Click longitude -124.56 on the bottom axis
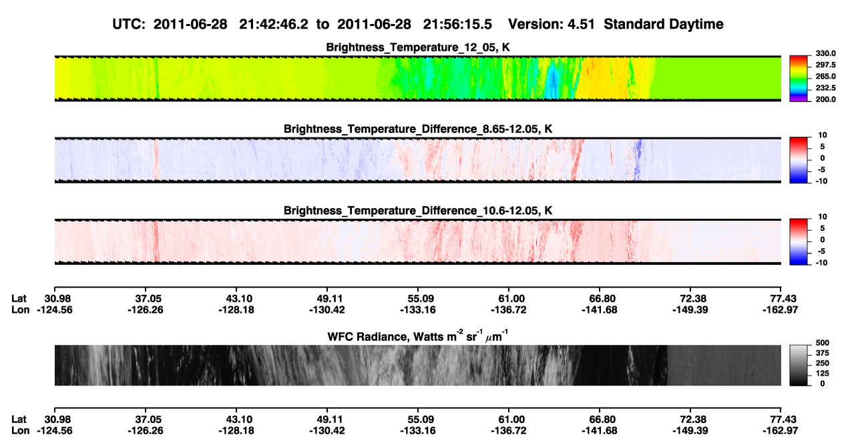This screenshot has width=868, height=445. (x=54, y=430)
